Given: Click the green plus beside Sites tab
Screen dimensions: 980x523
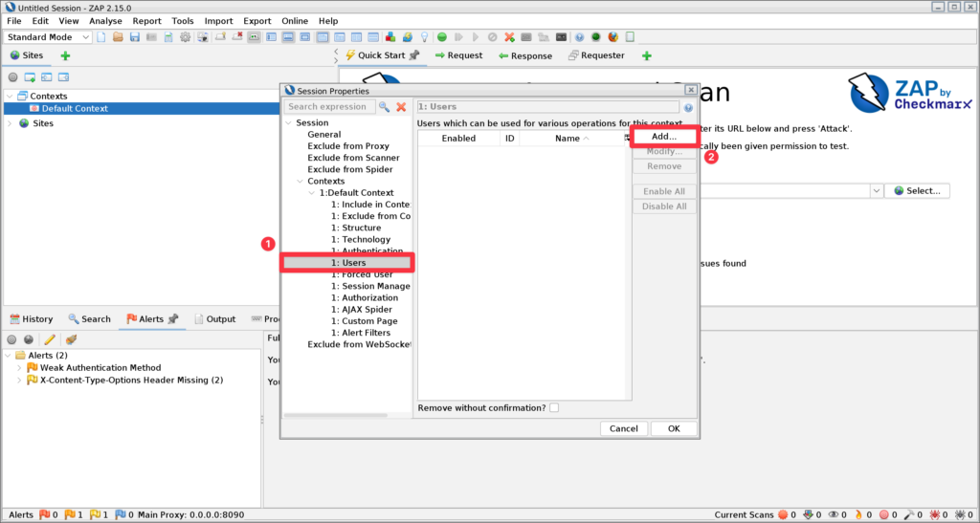Looking at the screenshot, I should coord(65,55).
